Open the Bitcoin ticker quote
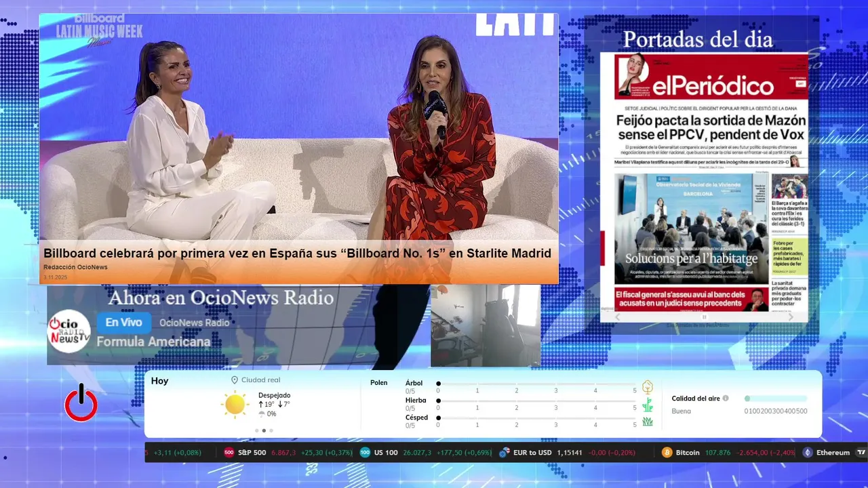Viewport: 868px width, 488px height. click(x=728, y=452)
